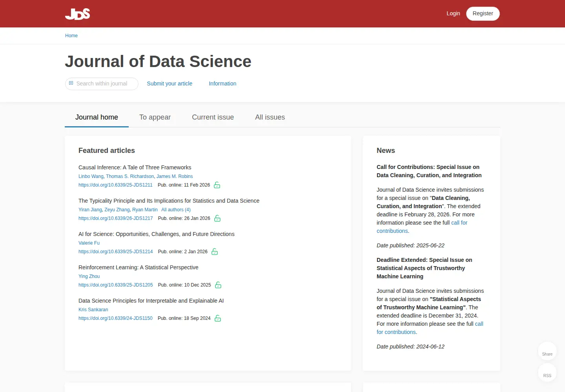Viewport: 565px width, 392px height.
Task: View author Yiran Jiang
Action: point(90,210)
